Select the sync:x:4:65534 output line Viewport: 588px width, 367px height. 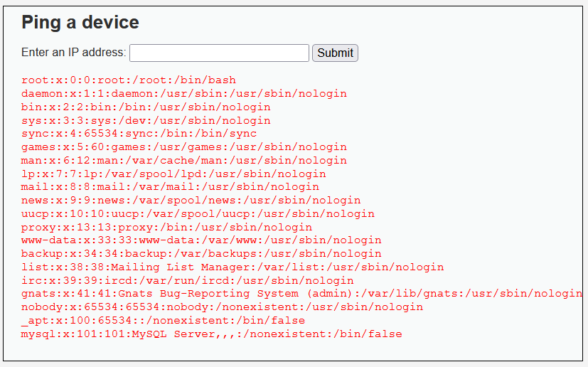coord(139,134)
